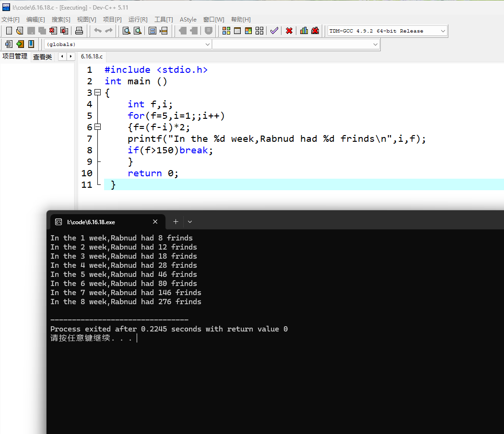Image resolution: width=504 pixels, height=434 pixels.
Task: Open the 编辑[E] menu
Action: point(35,20)
